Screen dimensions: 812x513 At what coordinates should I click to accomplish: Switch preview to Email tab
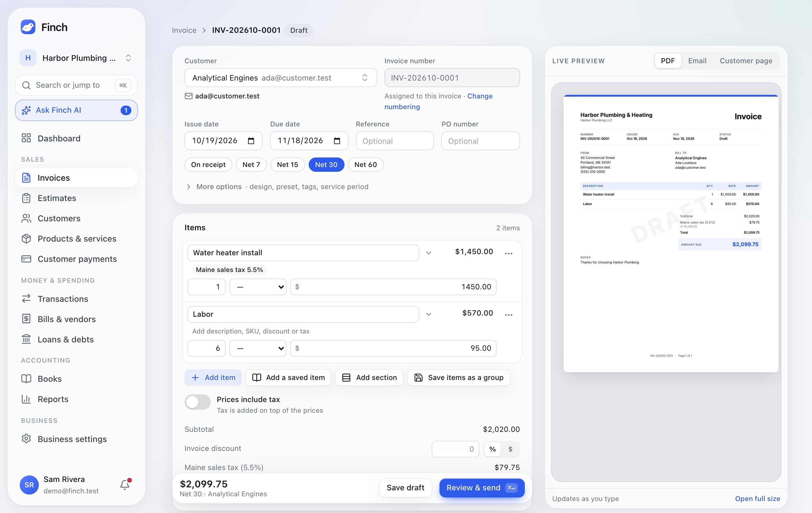pos(697,61)
